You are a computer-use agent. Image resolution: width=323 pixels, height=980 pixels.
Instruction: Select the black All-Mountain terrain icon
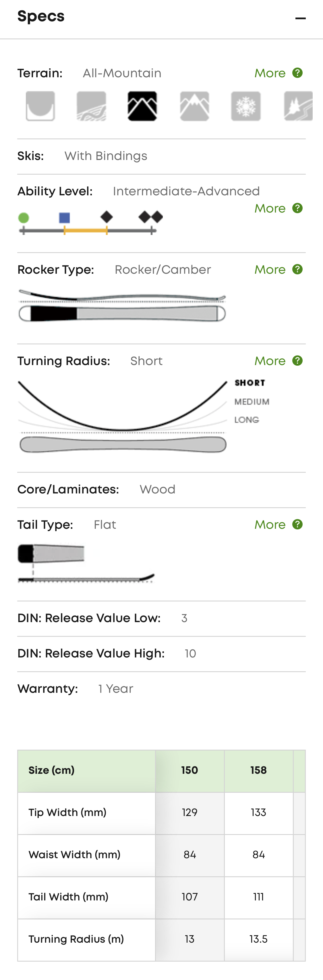click(x=142, y=106)
